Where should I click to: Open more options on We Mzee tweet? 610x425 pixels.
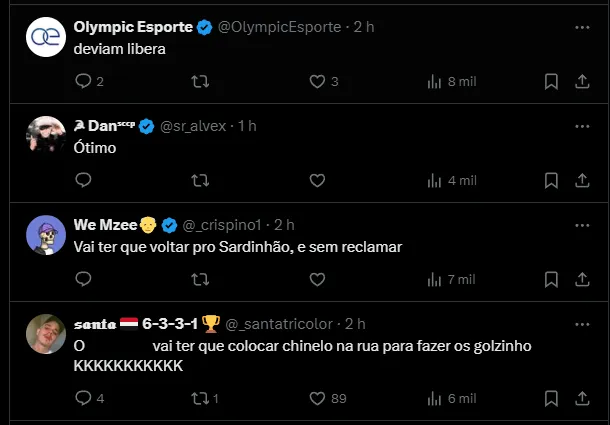[x=582, y=224]
